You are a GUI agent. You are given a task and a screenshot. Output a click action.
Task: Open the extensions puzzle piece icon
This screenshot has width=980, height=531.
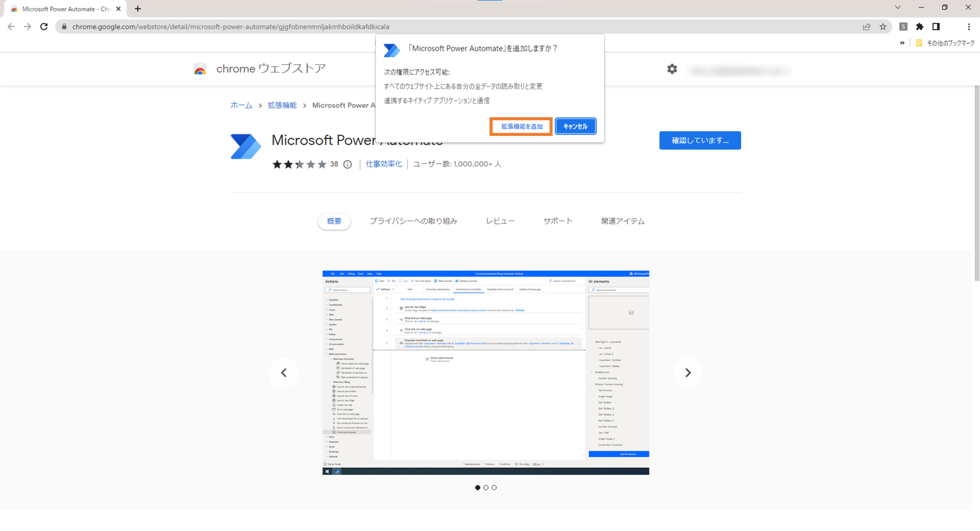pyautogui.click(x=919, y=27)
